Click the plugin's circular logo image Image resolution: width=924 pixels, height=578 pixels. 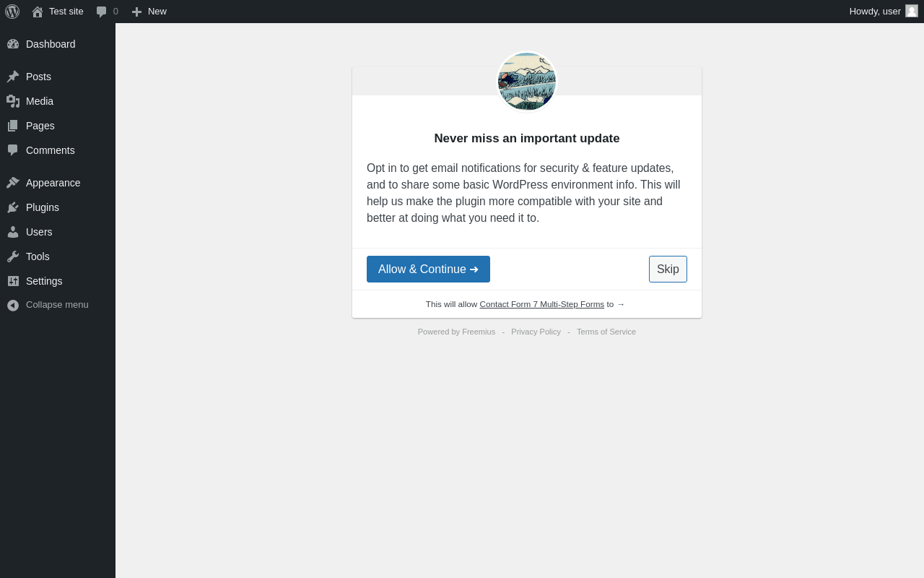527,82
